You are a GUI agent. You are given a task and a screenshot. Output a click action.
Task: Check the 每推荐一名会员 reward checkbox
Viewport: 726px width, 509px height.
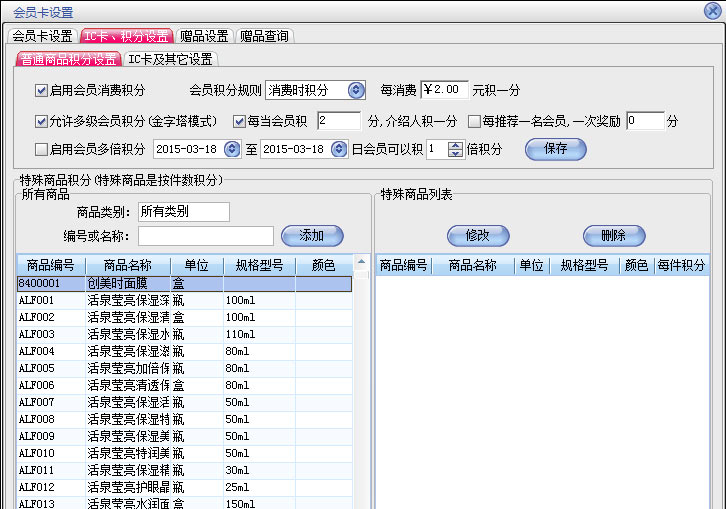tap(474, 121)
